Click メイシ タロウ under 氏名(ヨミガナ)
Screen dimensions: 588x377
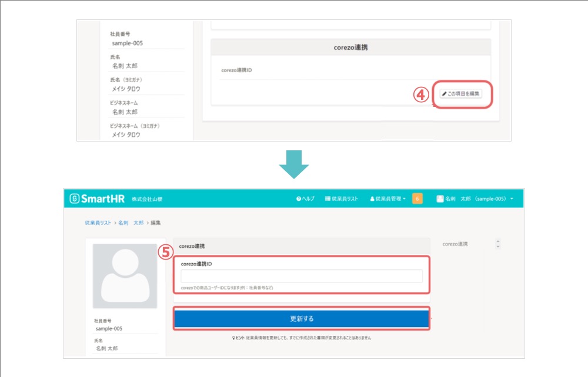(x=126, y=89)
